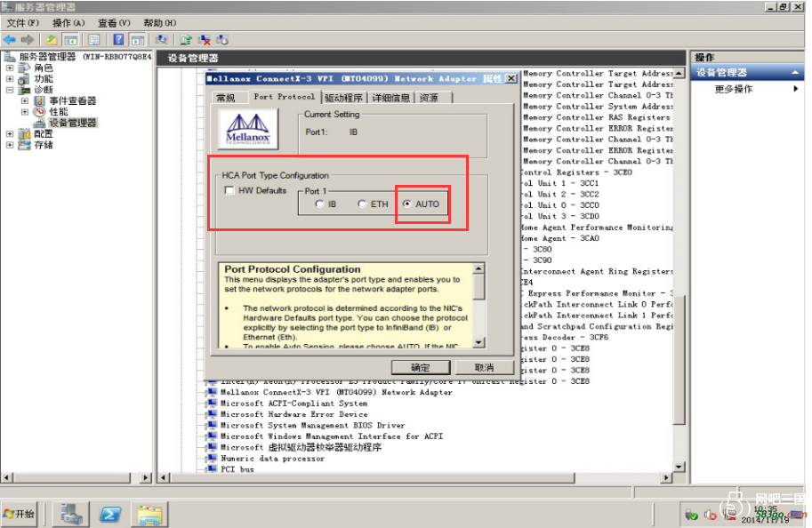Viewport: 812px width, 528px height.
Task: Click the 存储 storage icon in tree
Action: [24, 145]
